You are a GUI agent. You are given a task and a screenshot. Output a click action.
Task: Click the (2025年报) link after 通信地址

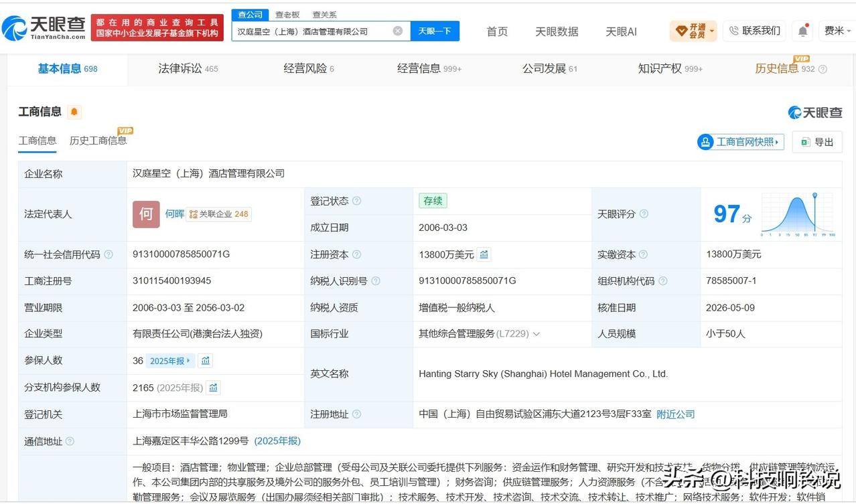point(277,441)
